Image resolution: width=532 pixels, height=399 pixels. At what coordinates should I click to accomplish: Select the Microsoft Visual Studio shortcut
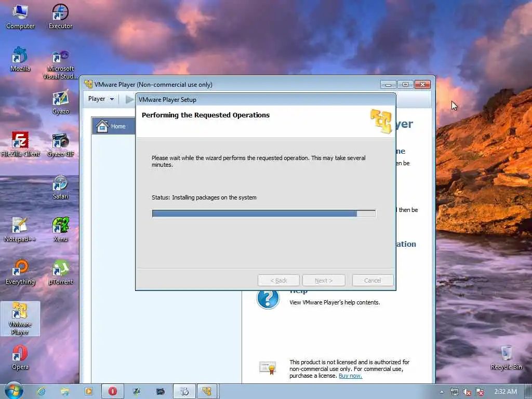click(x=60, y=64)
